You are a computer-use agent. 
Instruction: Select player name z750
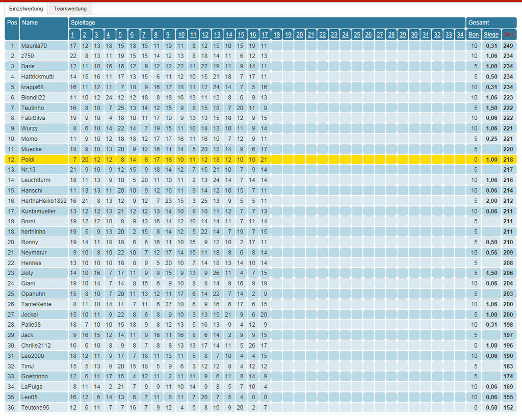pos(28,56)
